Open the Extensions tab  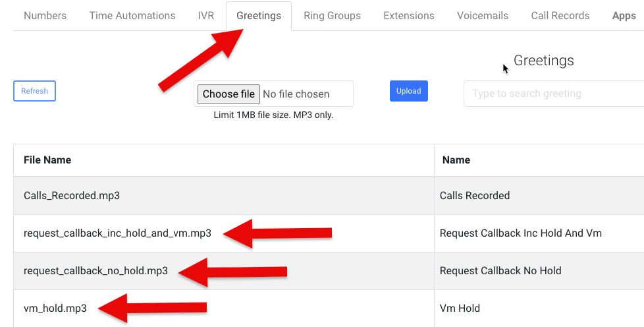point(409,16)
